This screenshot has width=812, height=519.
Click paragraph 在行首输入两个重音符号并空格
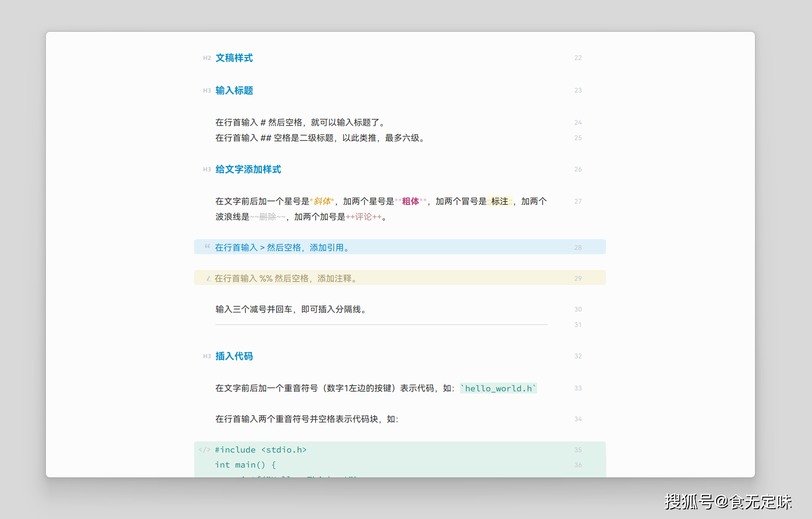(307, 419)
